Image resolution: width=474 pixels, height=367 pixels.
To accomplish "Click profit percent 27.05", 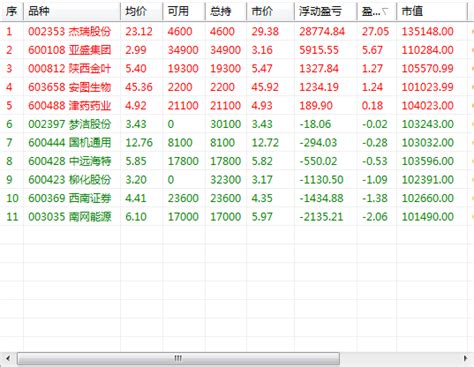I will click(x=375, y=32).
